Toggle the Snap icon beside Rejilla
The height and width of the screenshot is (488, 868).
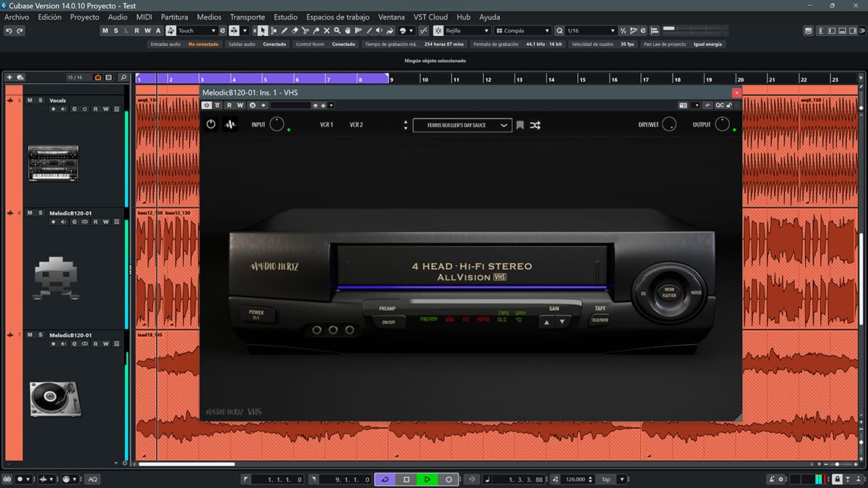(439, 31)
